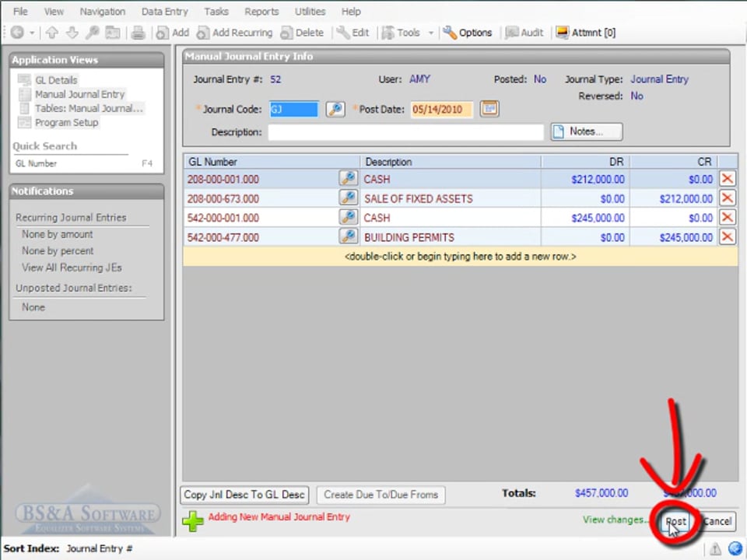
Task: Click Copy Jnl Desc To GL Desc
Action: point(244,495)
